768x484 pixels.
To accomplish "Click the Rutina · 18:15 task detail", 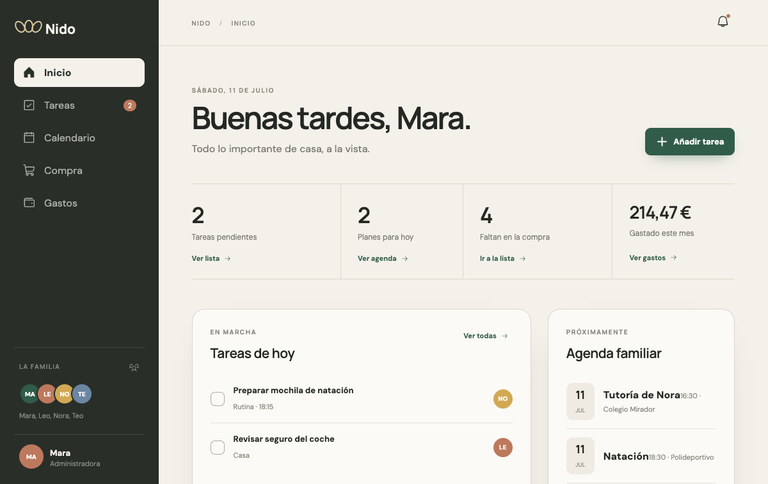I will point(253,407).
